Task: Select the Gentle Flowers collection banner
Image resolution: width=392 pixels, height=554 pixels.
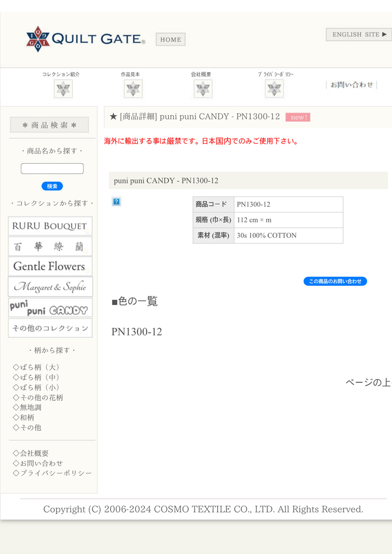Action: coord(50,266)
